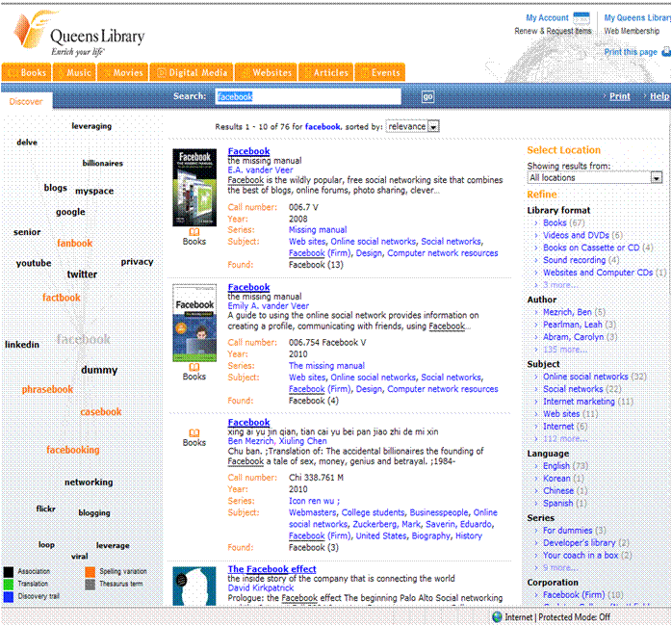The width and height of the screenshot is (672, 626).
Task: Filter by author Pearlman, Leah
Action: click(580, 325)
